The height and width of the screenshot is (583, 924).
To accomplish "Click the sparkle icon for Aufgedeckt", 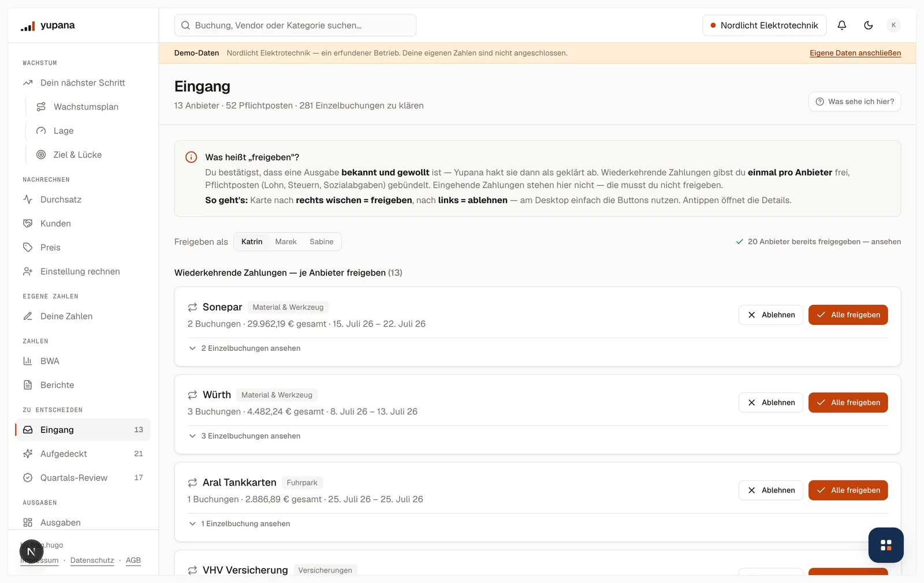I will point(28,454).
